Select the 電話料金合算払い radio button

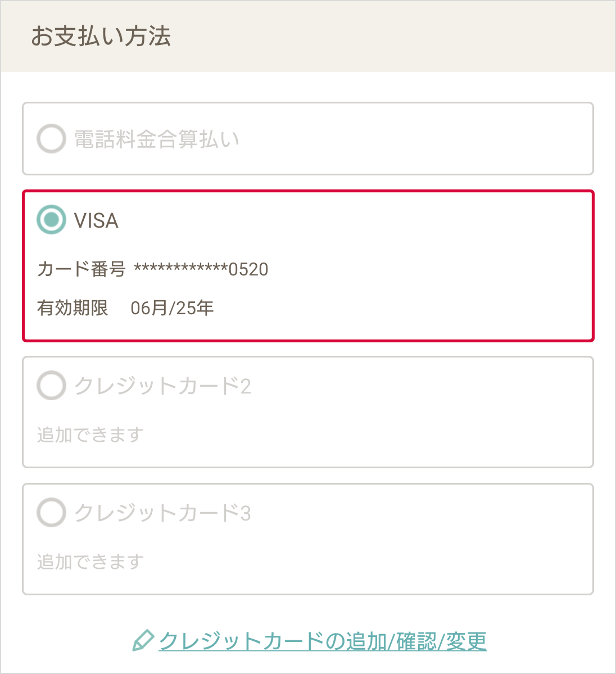[51, 139]
